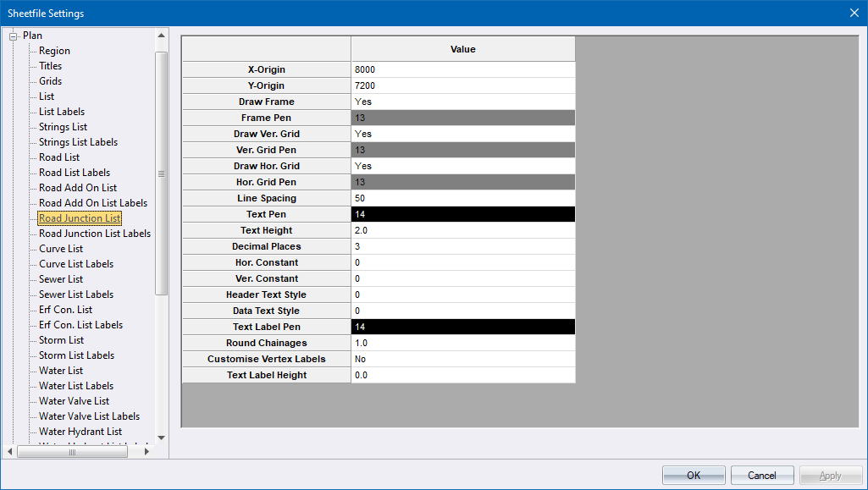
Task: Select the Road Junction List Labels tree item
Action: click(x=93, y=233)
